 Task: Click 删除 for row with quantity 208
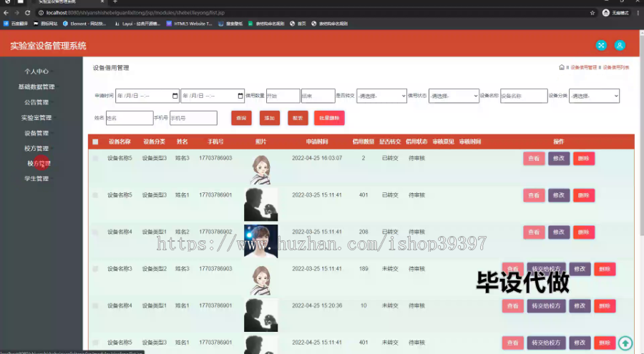584,232
